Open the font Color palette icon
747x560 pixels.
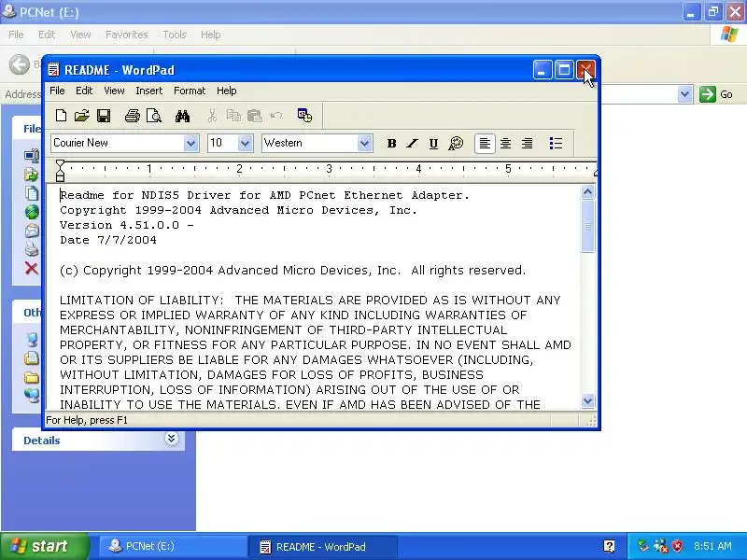[456, 144]
